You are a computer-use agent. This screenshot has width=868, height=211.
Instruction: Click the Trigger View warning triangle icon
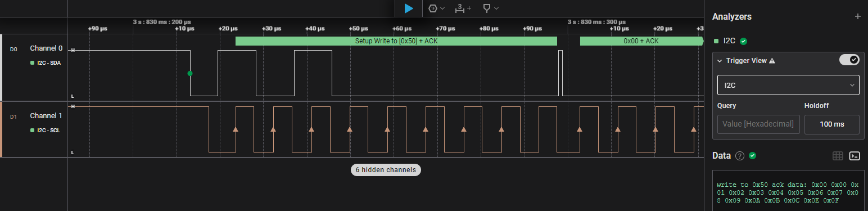772,61
